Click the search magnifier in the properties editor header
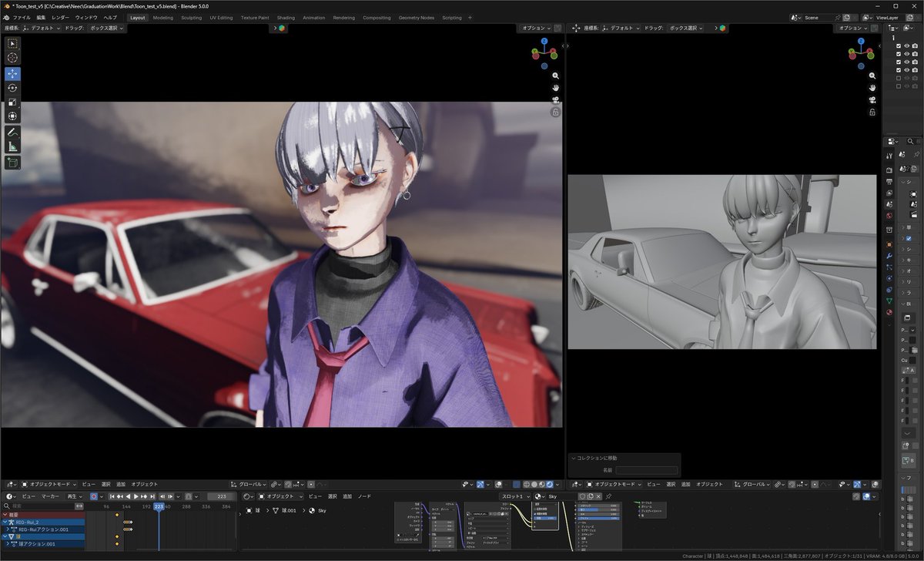924x561 pixels. point(909,142)
